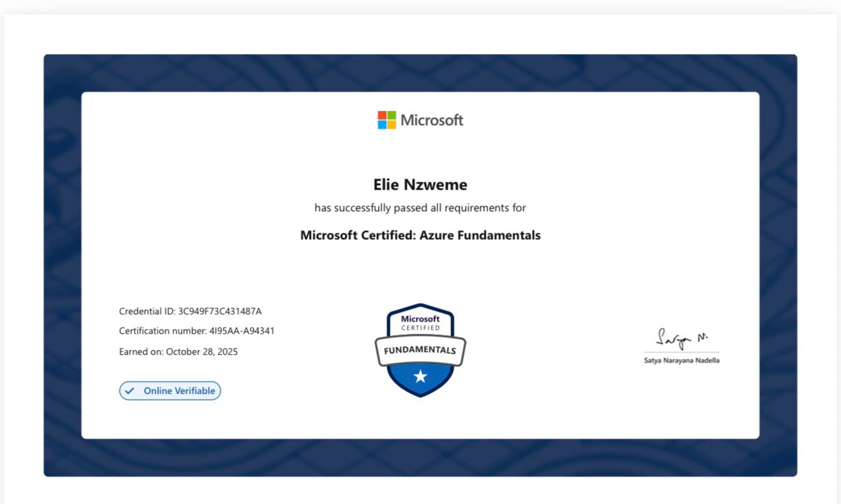This screenshot has width=841, height=504.
Task: Click the Microsoft wordmark text at top
Action: pyautogui.click(x=432, y=120)
